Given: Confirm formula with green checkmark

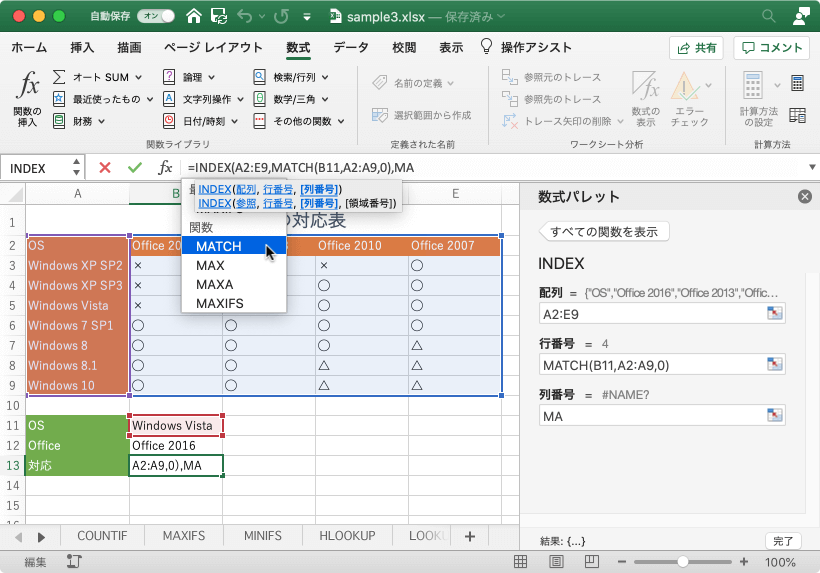Looking at the screenshot, I should tap(135, 168).
